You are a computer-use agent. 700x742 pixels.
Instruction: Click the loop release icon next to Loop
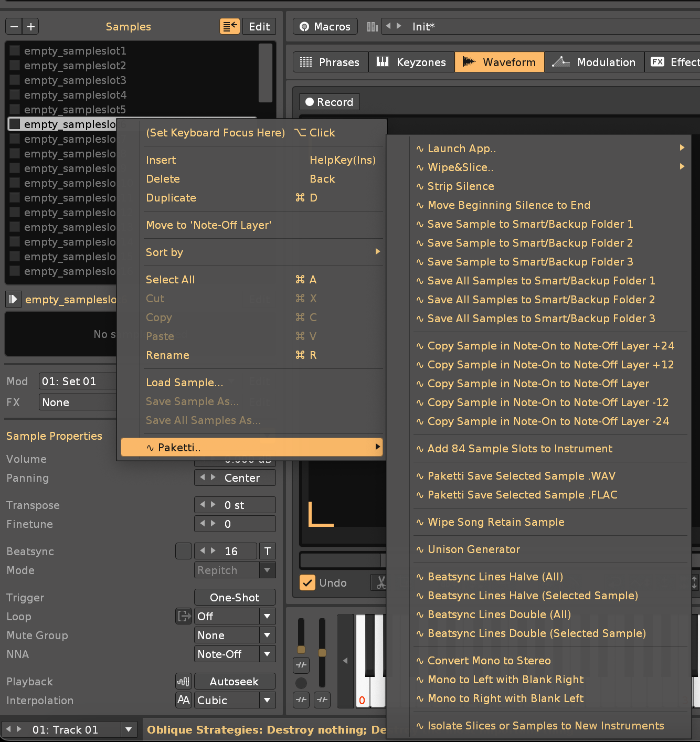184,616
